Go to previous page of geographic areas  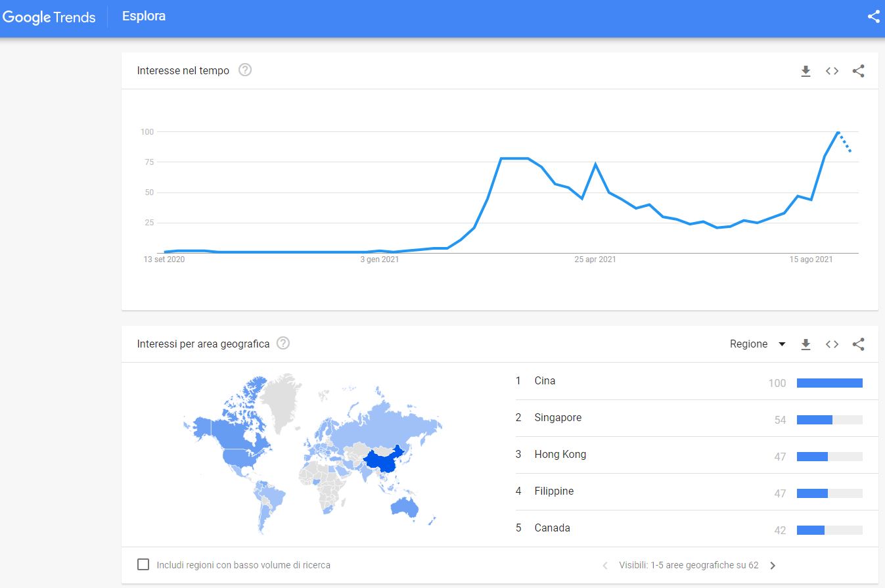pos(604,565)
